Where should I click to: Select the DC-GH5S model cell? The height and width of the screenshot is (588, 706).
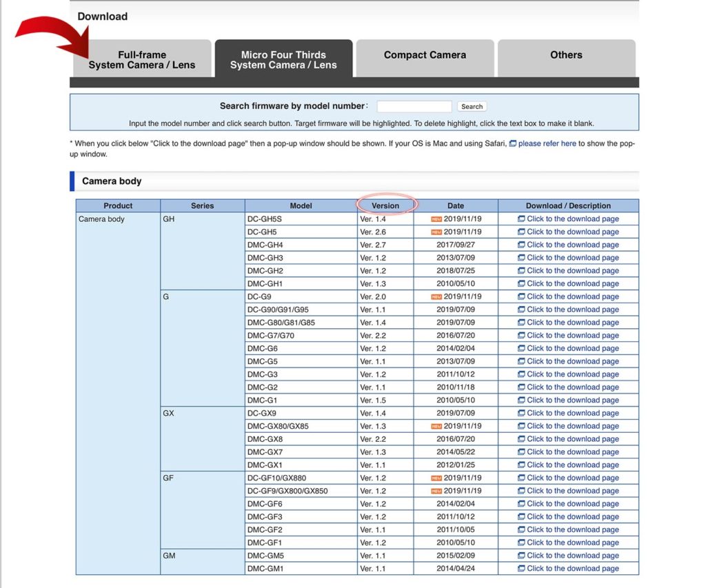(x=301, y=219)
